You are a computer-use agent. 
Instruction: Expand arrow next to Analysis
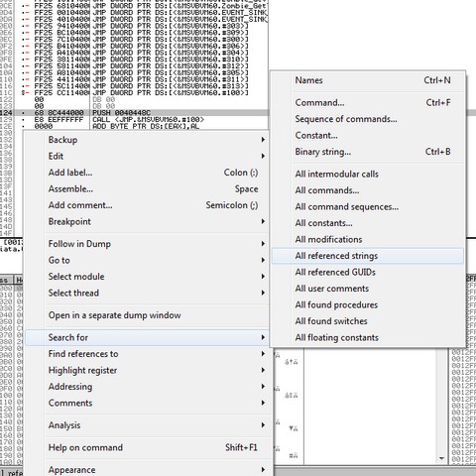tap(263, 425)
